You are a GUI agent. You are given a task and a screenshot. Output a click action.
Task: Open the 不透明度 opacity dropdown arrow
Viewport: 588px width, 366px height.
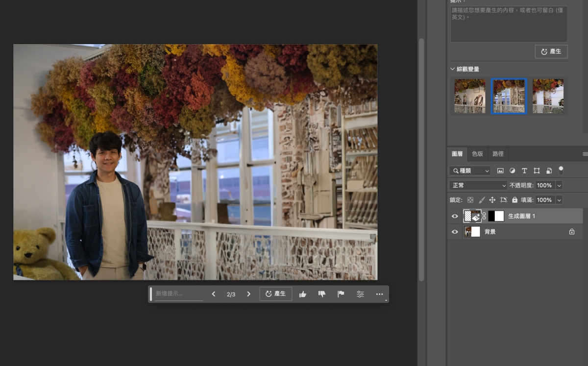[x=559, y=186]
